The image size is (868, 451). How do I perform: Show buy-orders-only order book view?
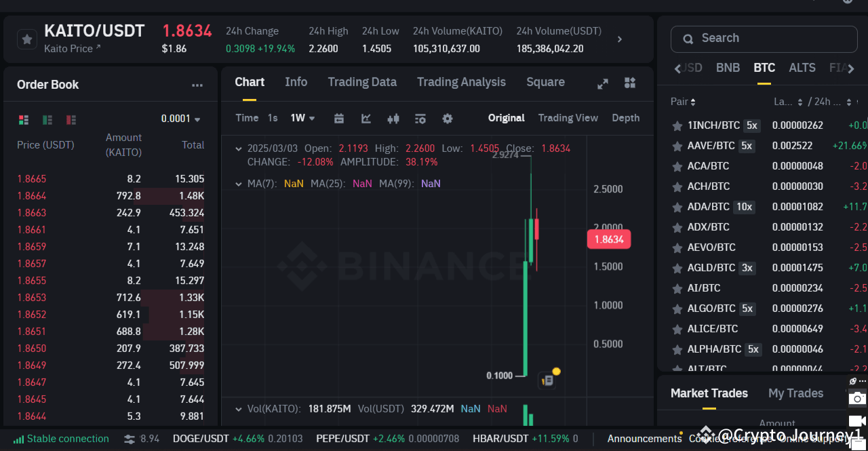pos(47,119)
